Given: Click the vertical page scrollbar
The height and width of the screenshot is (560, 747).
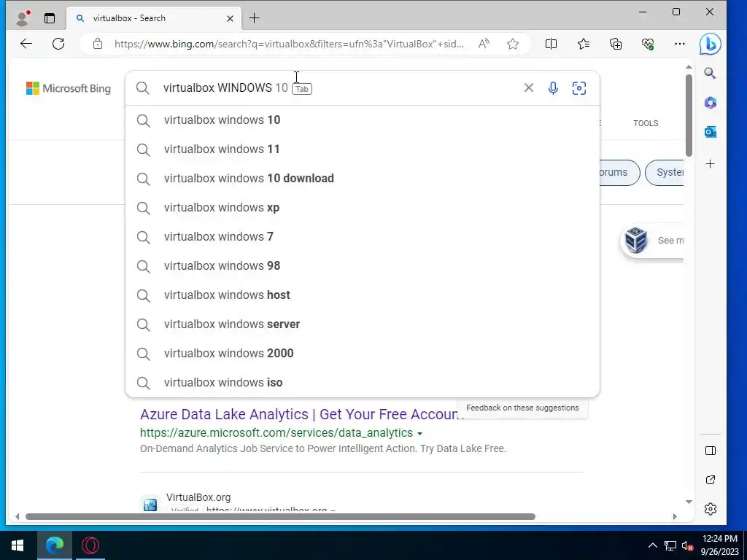Looking at the screenshot, I should point(689,115).
